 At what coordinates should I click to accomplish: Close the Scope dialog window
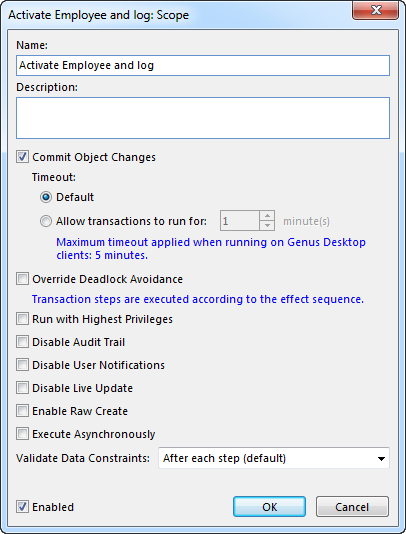pyautogui.click(x=376, y=10)
